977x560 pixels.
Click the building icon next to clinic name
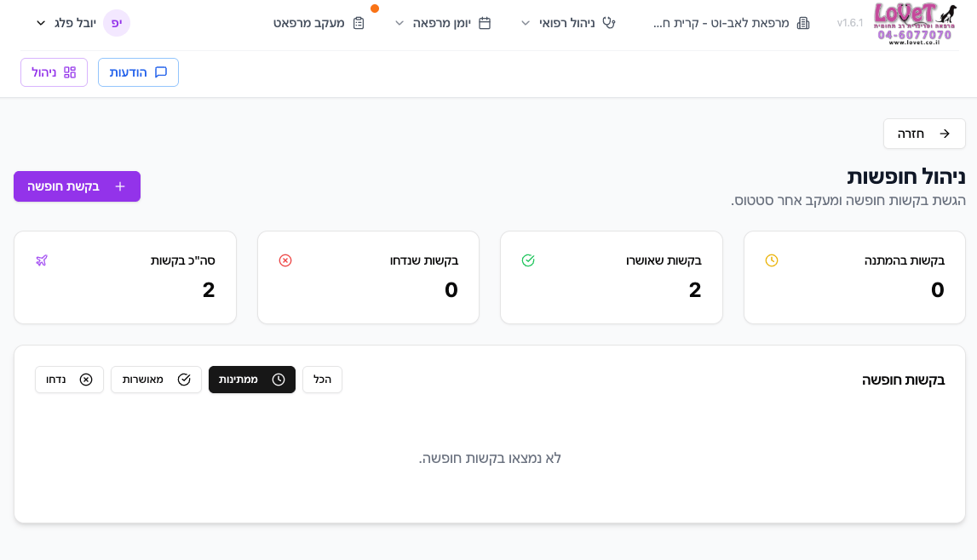pyautogui.click(x=802, y=23)
